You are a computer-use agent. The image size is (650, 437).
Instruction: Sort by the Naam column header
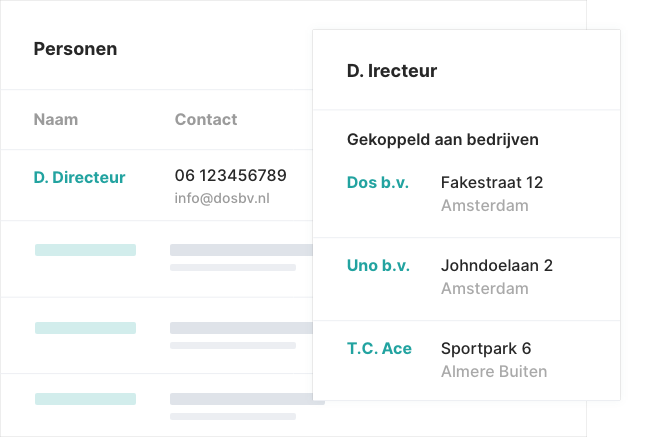tap(55, 119)
